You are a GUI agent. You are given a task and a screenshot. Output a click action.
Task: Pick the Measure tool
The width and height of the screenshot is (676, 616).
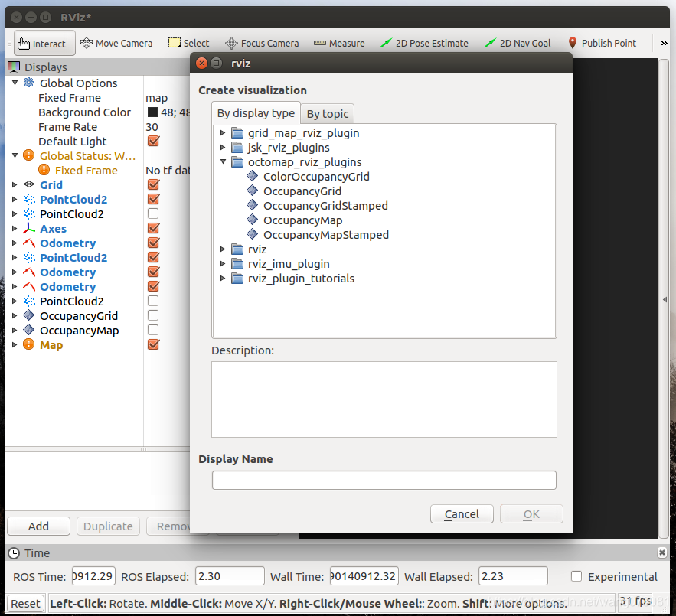point(339,43)
